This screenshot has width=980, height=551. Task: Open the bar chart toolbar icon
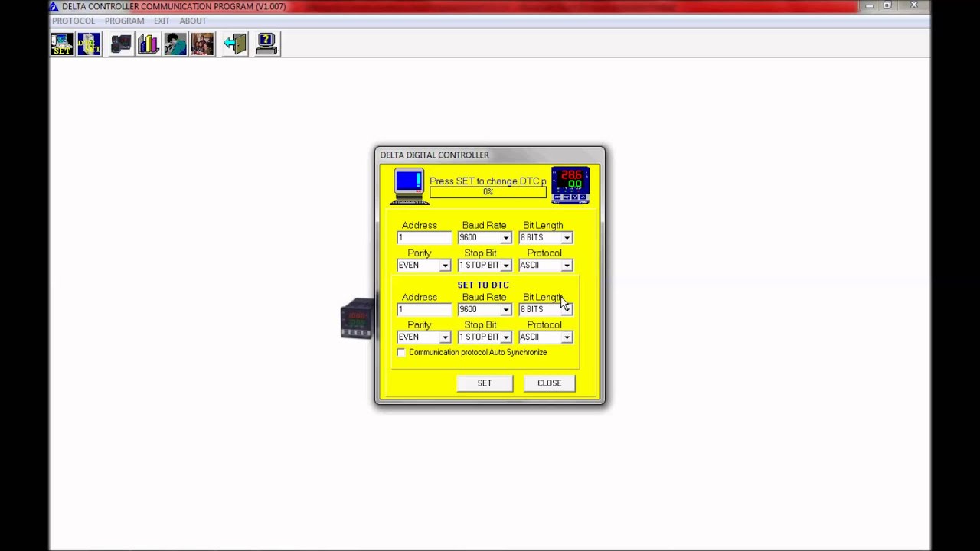click(x=148, y=44)
